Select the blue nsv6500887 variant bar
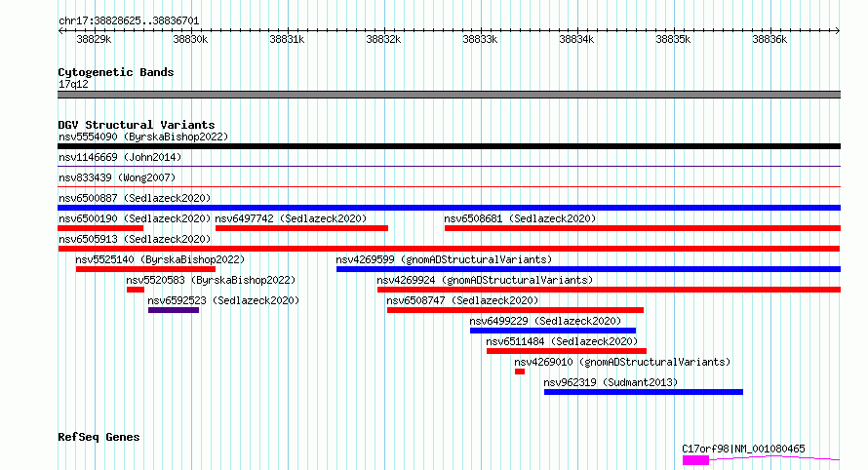Viewport: 868px width, 470px height. tap(449, 208)
